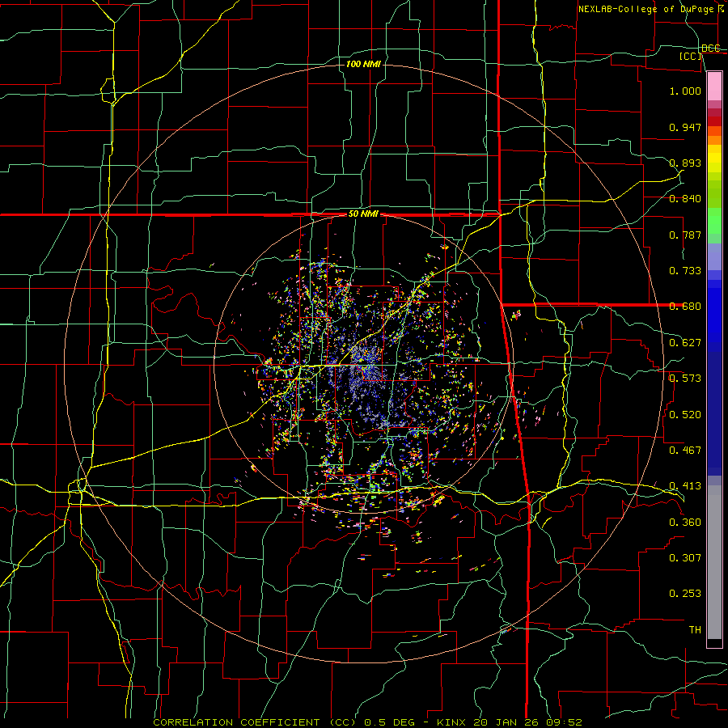
Task: Click the 0.787 value on the color scale
Action: pos(685,235)
